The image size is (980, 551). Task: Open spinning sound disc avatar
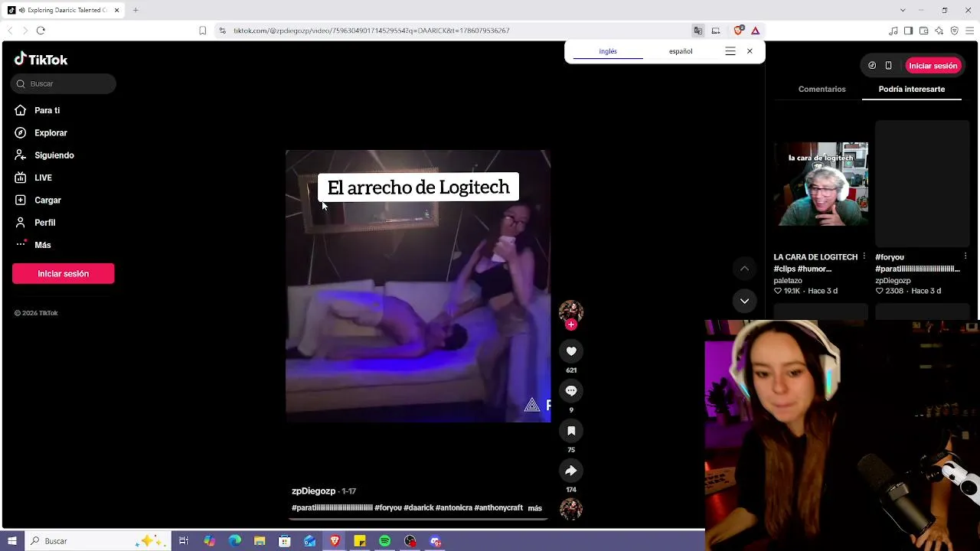[571, 509]
